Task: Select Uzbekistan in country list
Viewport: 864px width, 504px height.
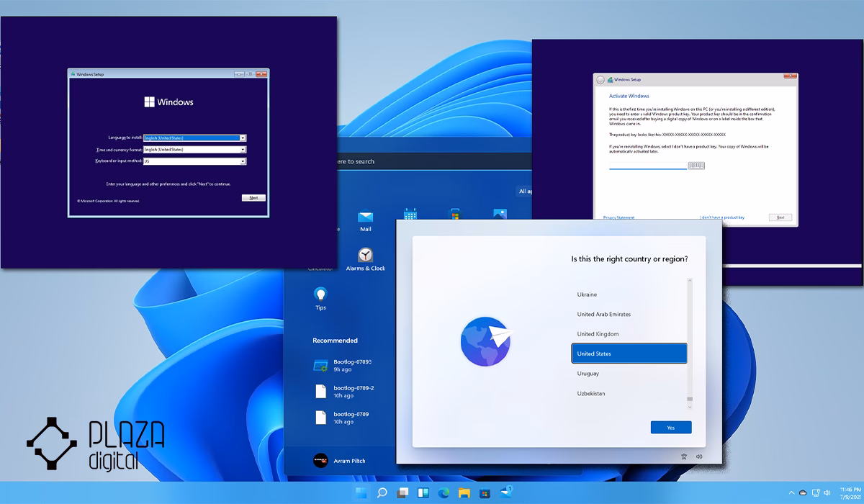Action: point(629,393)
